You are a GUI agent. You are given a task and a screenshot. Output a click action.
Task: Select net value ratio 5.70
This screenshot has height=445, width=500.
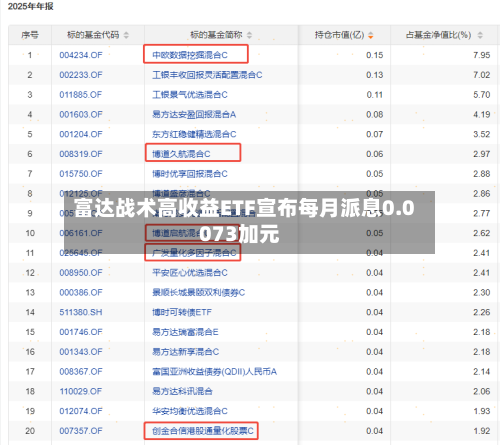coord(481,95)
